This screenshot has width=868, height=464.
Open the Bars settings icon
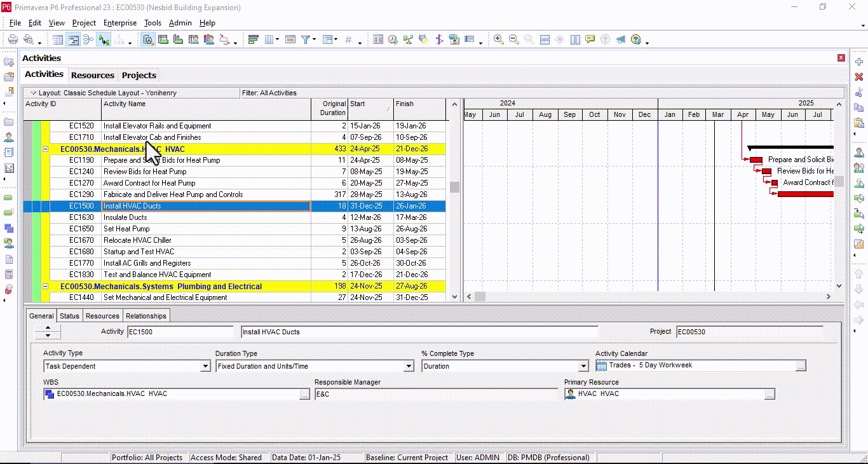pyautogui.click(x=254, y=39)
